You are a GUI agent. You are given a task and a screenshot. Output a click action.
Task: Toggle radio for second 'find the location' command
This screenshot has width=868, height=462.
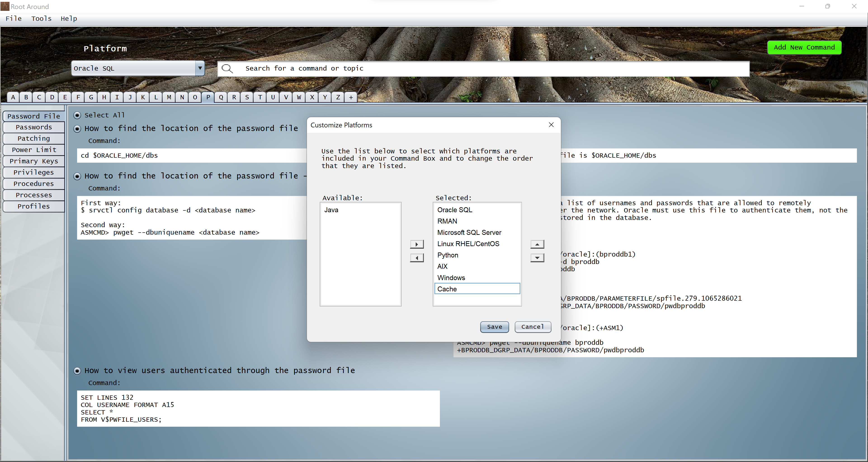coord(77,176)
